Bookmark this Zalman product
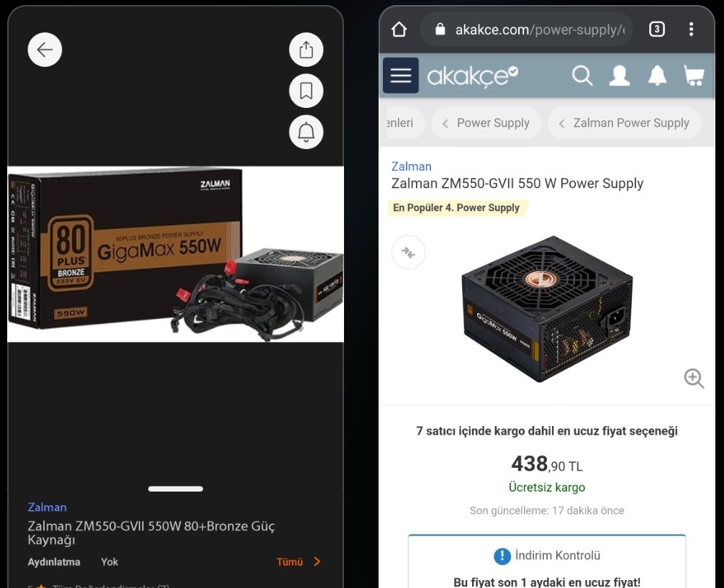Screen dimensions: 724x588 (x=306, y=91)
